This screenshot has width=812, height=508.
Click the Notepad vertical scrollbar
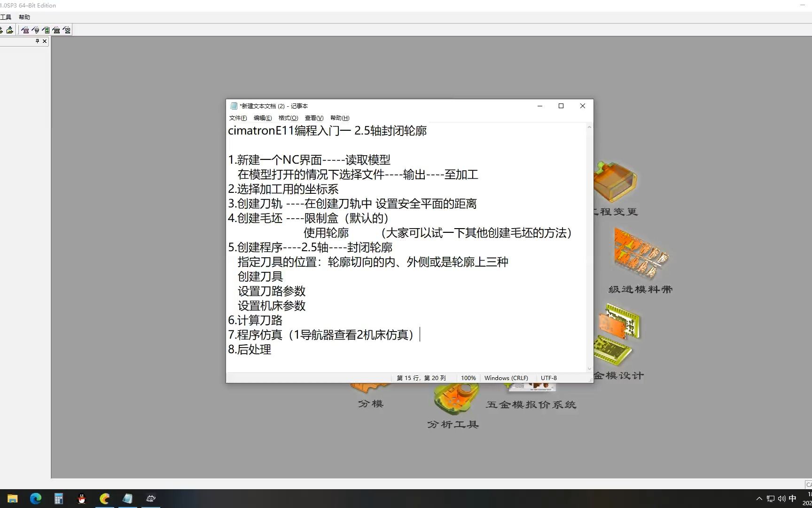[x=589, y=245]
